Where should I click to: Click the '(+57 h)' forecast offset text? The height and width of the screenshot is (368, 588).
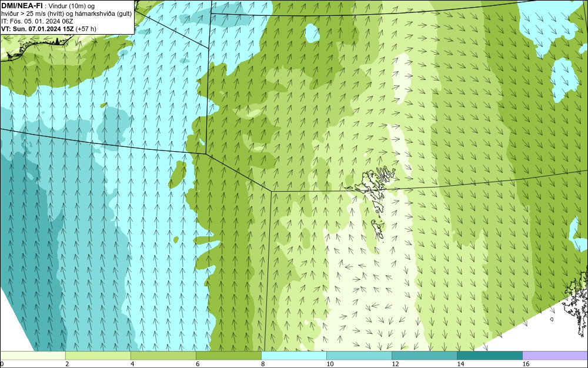pos(86,29)
